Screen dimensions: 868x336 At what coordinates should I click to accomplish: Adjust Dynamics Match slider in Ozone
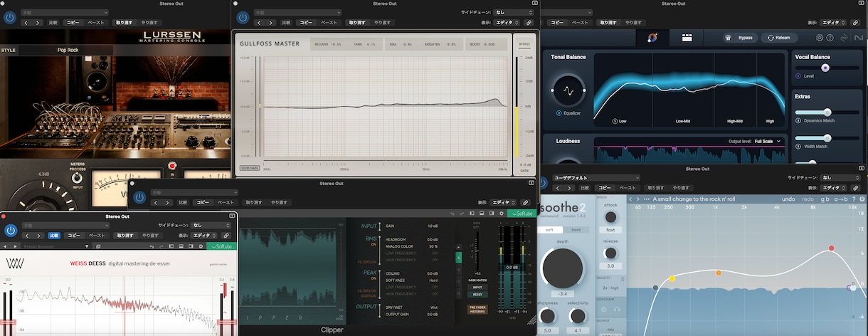[x=827, y=112]
